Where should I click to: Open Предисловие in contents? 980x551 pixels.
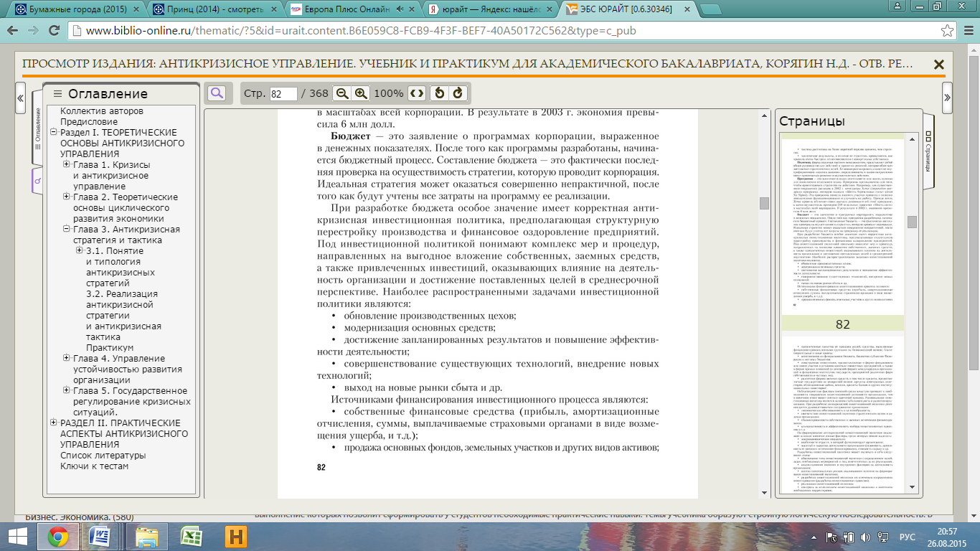tap(89, 122)
